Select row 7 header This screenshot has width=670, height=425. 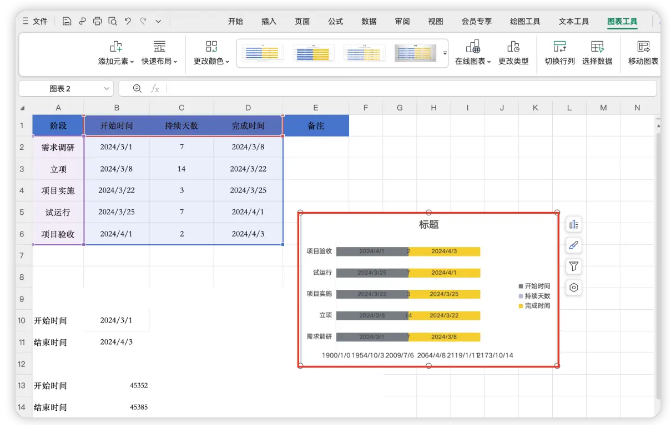pyautogui.click(x=21, y=255)
